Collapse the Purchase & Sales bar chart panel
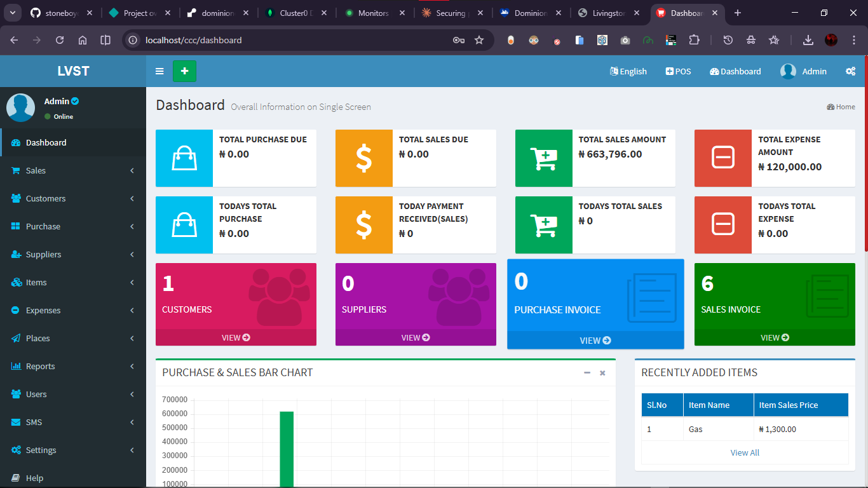The width and height of the screenshot is (868, 488). 587,373
